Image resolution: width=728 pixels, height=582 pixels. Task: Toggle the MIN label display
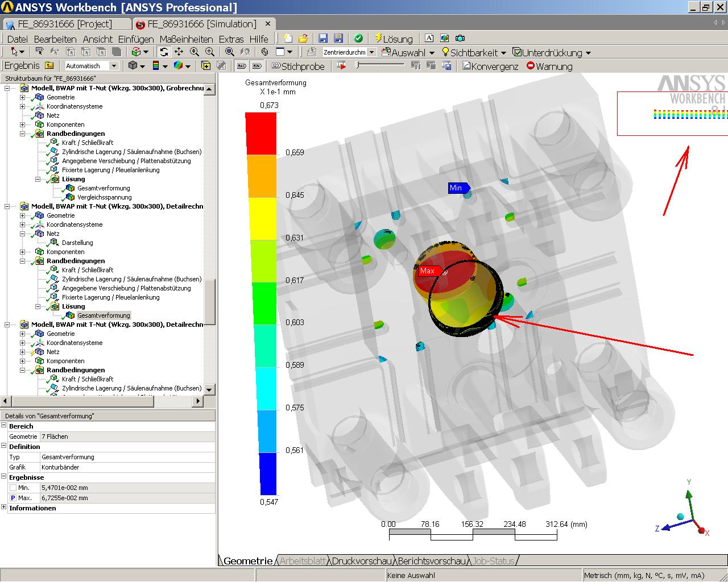(257, 66)
